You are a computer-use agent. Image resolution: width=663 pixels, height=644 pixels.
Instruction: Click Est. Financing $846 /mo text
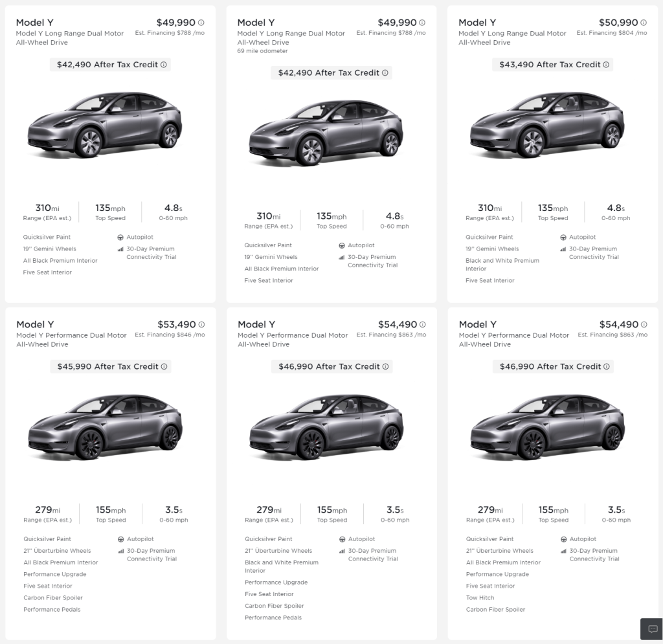pyautogui.click(x=170, y=335)
